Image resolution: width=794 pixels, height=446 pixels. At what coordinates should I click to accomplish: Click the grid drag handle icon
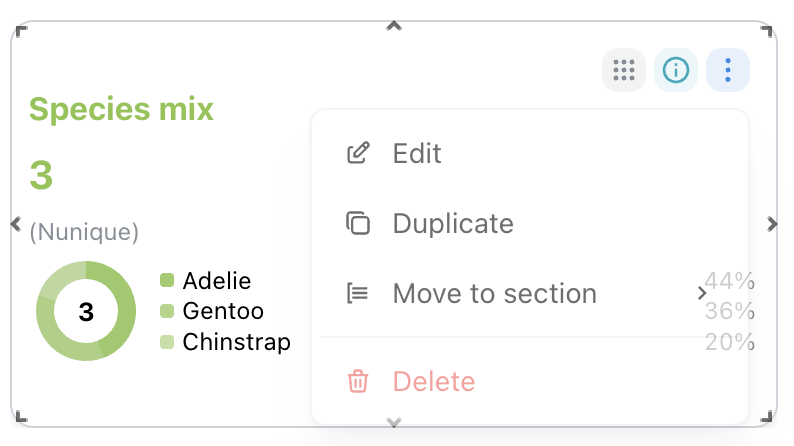click(623, 70)
